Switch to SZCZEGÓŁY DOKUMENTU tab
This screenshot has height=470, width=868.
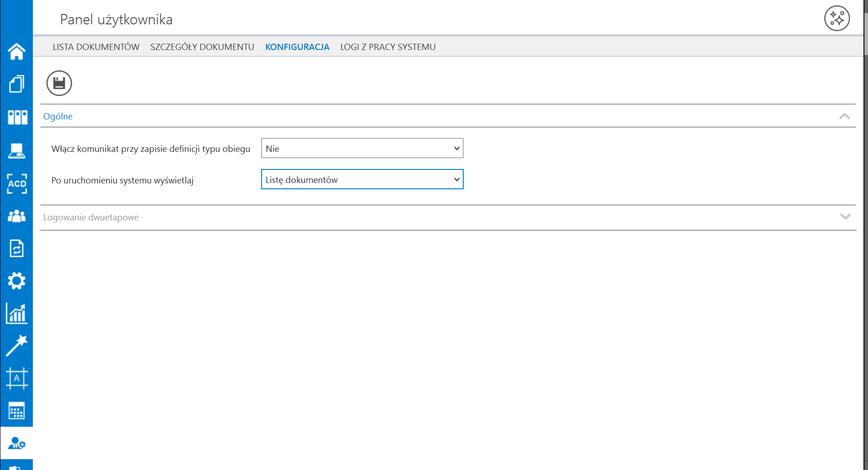pyautogui.click(x=202, y=47)
